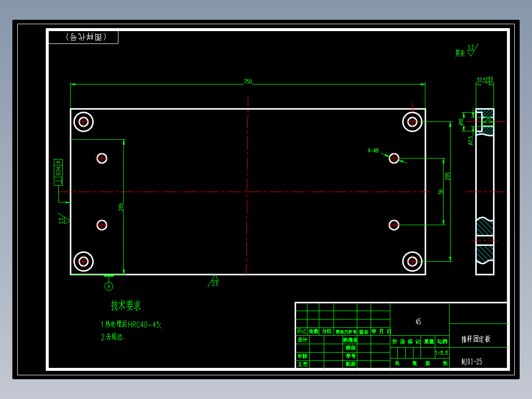Click the 4-φ8 hole callout
Image resolution: width=532 pixels, height=399 pixels.
click(373, 151)
